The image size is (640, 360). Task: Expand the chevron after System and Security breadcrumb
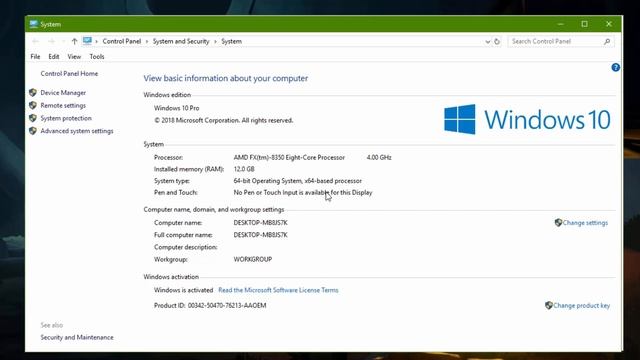point(215,41)
